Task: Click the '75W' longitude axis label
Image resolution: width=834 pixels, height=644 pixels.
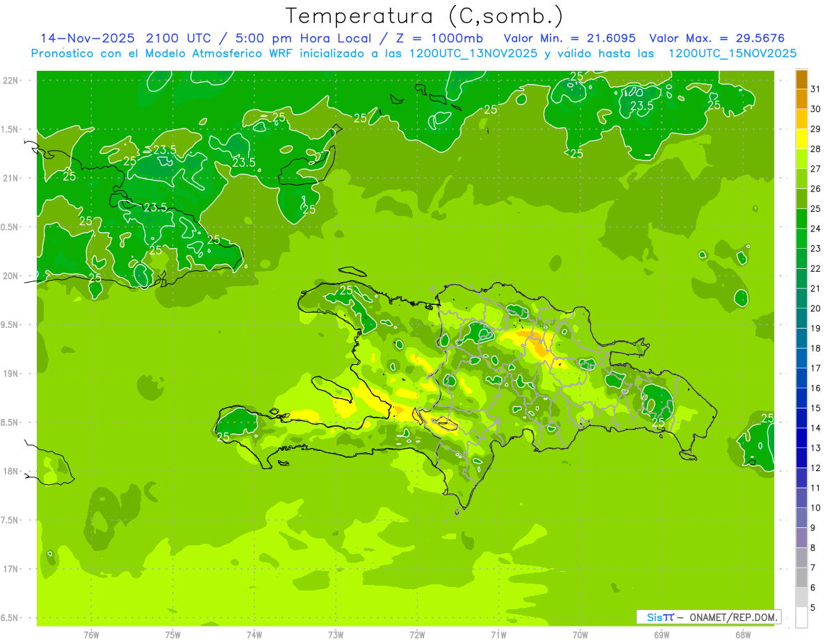Action: (x=173, y=634)
